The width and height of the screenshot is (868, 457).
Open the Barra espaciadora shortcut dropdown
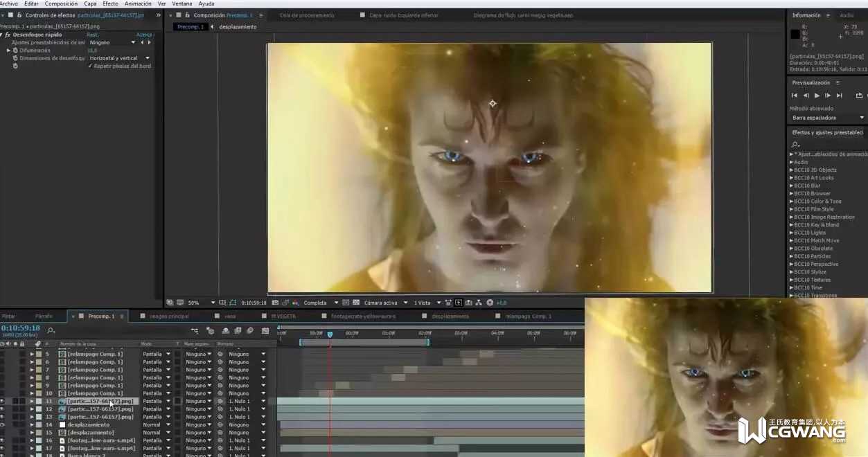click(829, 118)
